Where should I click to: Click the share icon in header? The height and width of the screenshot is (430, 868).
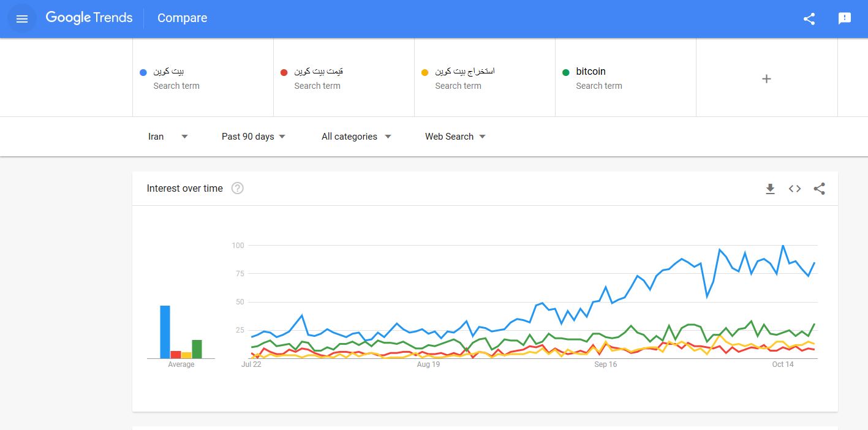[809, 18]
